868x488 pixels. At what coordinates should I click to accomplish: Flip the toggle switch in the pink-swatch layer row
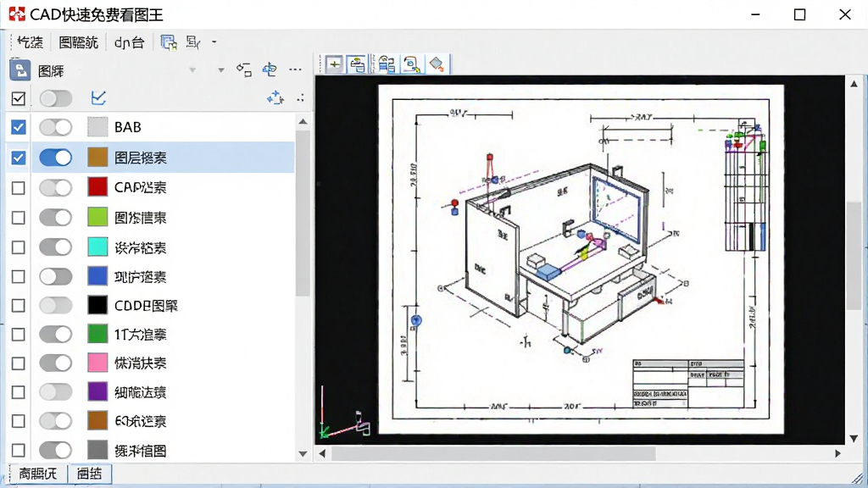pos(55,363)
